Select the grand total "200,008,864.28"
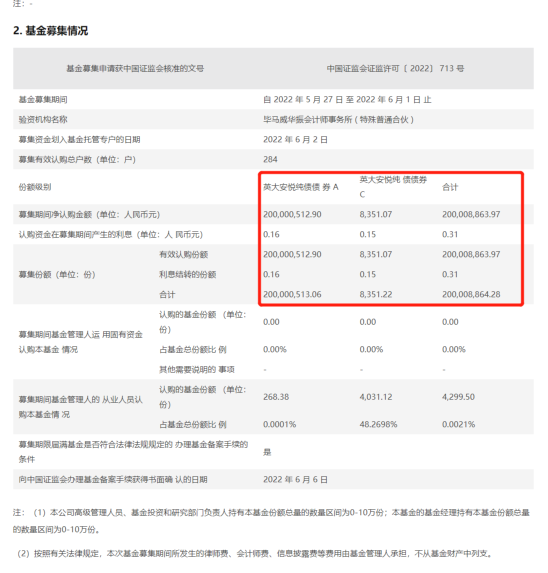The height and width of the screenshot is (573, 548). (471, 294)
